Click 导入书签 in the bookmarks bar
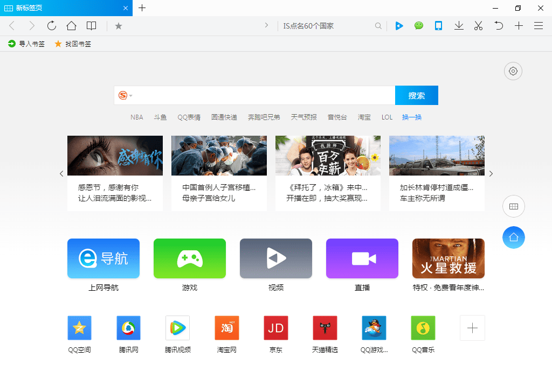Screen dimensions: 552x392 point(27,44)
